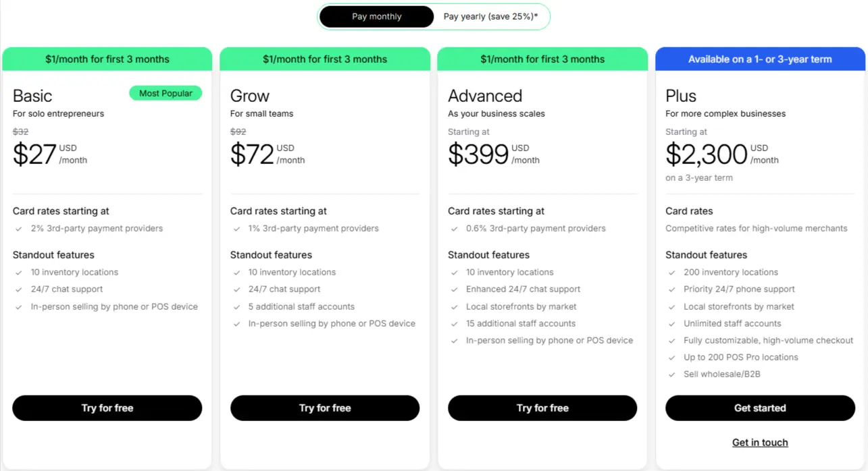
Task: Click checkmark for Up to 200 POS Pro locations
Action: (x=671, y=358)
